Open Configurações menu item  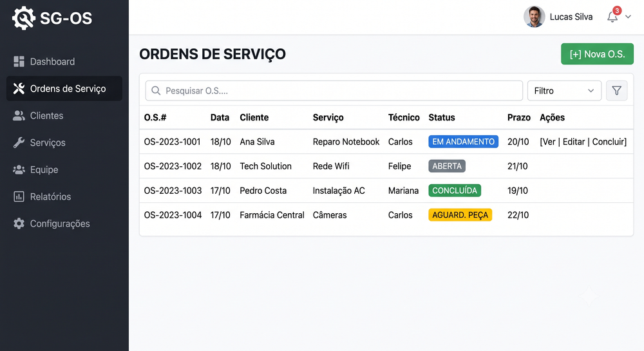(64, 223)
